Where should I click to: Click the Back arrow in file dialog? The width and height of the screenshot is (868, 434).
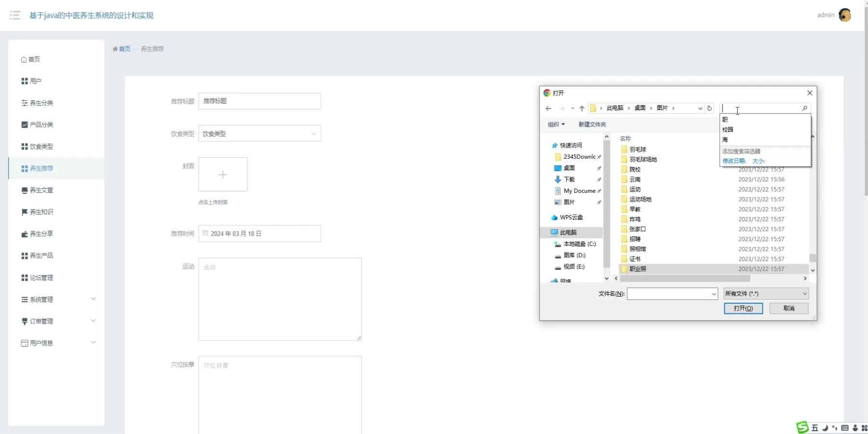pos(548,108)
